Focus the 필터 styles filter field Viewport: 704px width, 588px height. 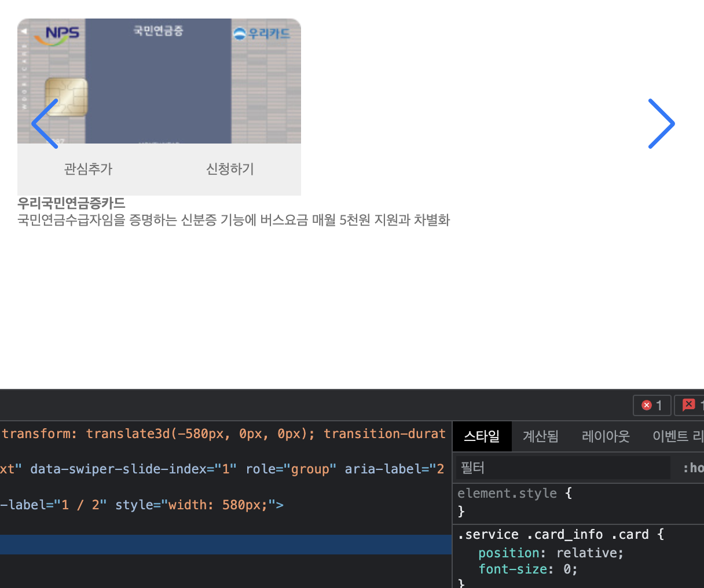(x=563, y=468)
